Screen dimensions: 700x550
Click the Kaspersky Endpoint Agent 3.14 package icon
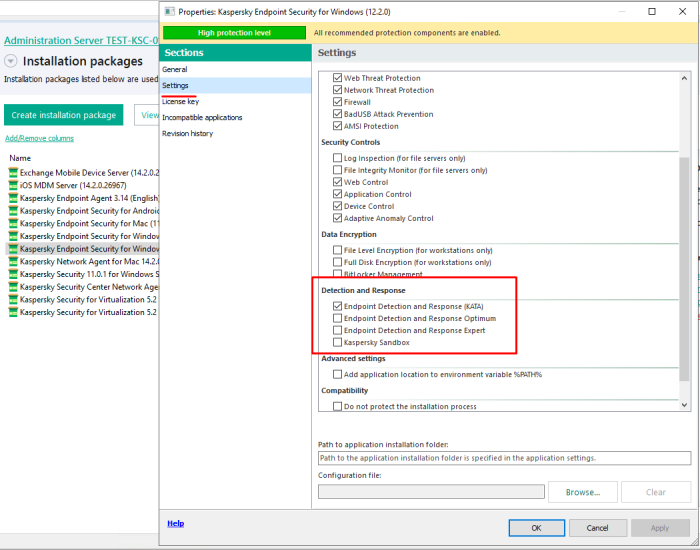tap(13, 198)
